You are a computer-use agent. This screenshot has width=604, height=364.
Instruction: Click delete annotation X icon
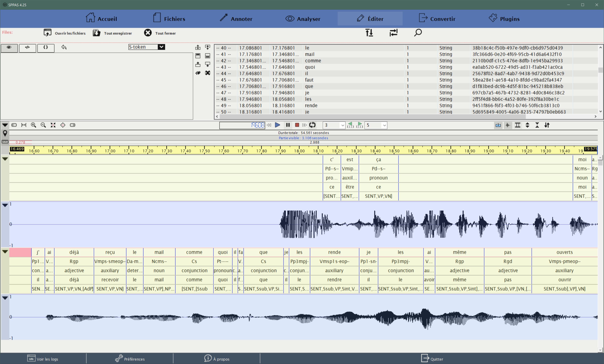click(x=208, y=73)
